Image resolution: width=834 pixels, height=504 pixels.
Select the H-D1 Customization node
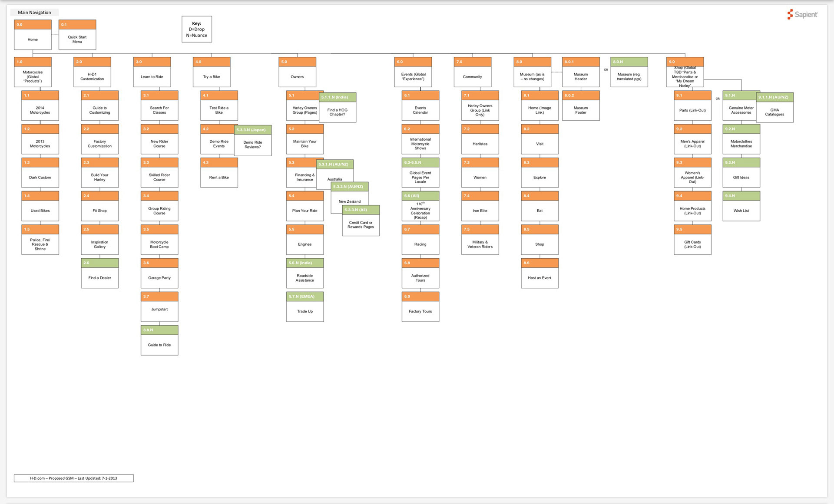coord(92,72)
